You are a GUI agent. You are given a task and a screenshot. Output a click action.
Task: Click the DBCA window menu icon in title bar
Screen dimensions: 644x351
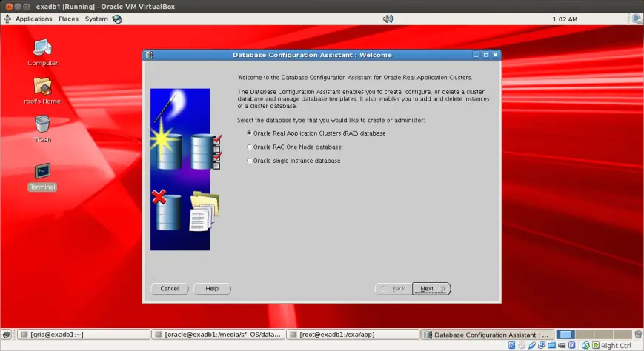click(x=149, y=55)
